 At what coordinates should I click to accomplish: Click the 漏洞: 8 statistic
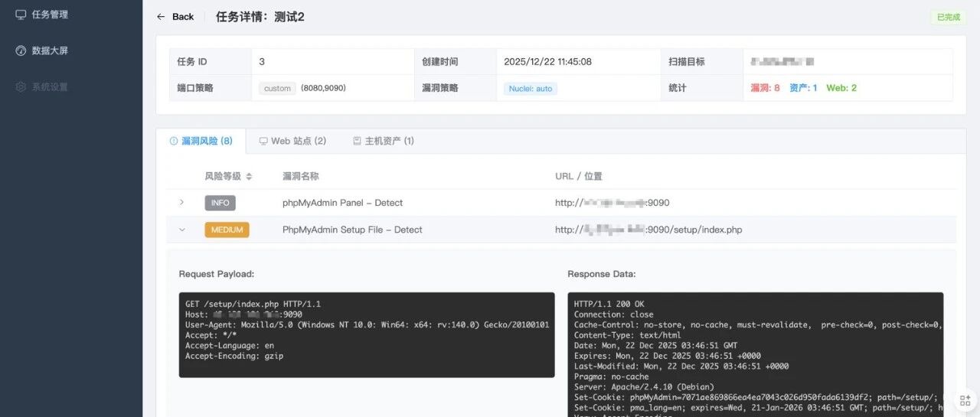[765, 88]
